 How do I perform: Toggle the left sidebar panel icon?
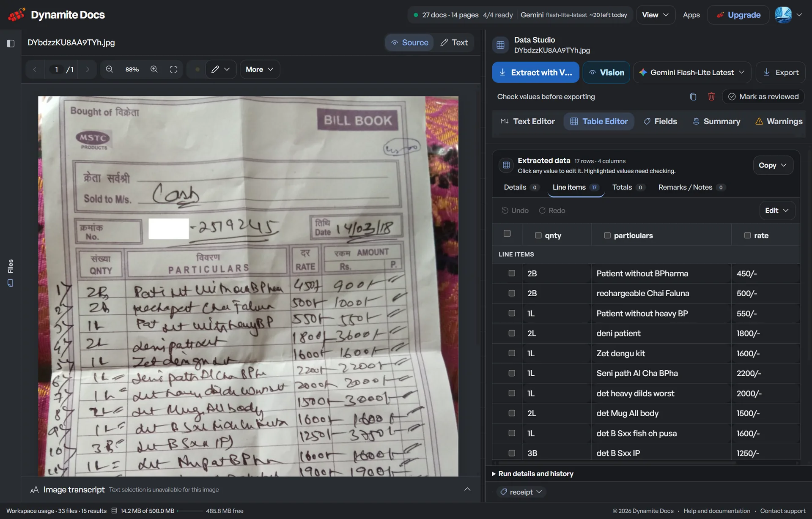pos(11,43)
